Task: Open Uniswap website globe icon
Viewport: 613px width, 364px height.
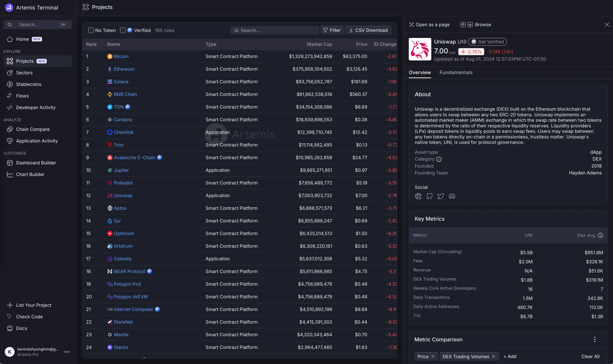Action: coord(418,196)
